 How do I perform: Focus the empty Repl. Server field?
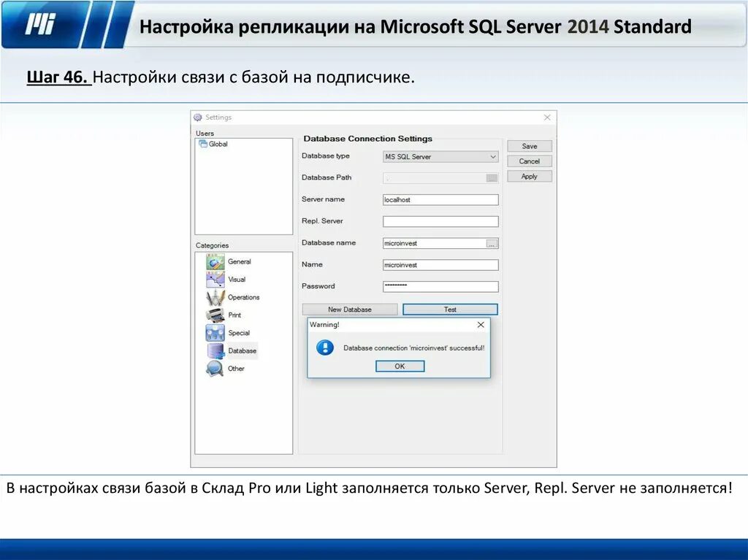440,221
